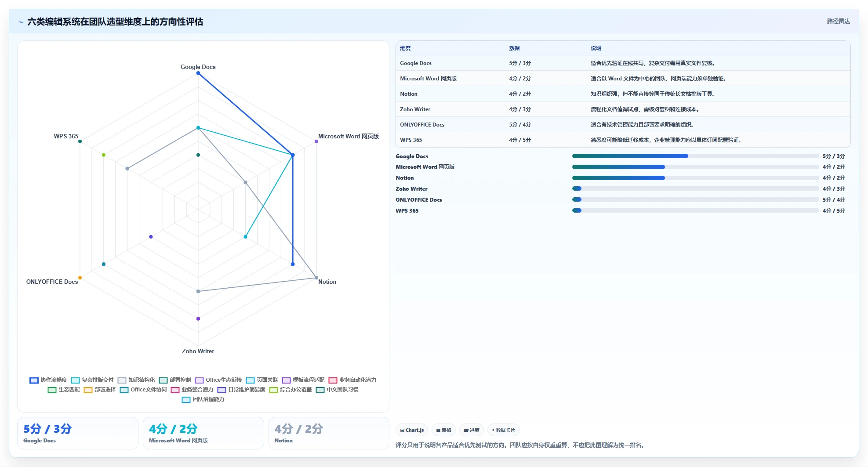
Task: Click the Chart.js chip
Action: pyautogui.click(x=412, y=430)
